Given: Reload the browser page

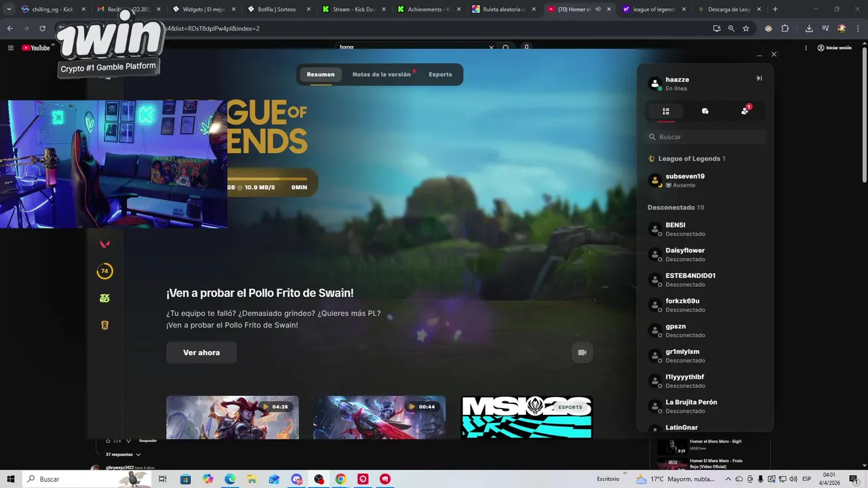Looking at the screenshot, I should 42,28.
